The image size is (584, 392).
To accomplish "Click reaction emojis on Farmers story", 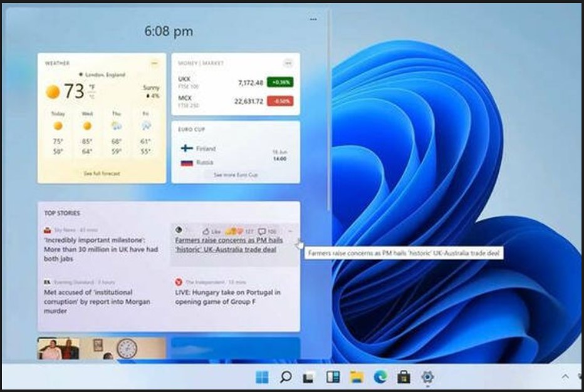I will (234, 232).
